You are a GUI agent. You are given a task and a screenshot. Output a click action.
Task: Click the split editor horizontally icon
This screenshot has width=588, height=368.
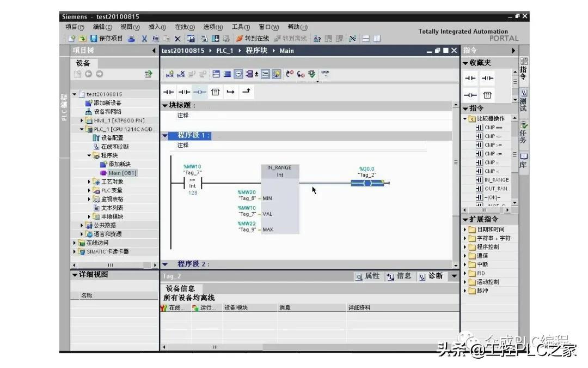(366, 38)
